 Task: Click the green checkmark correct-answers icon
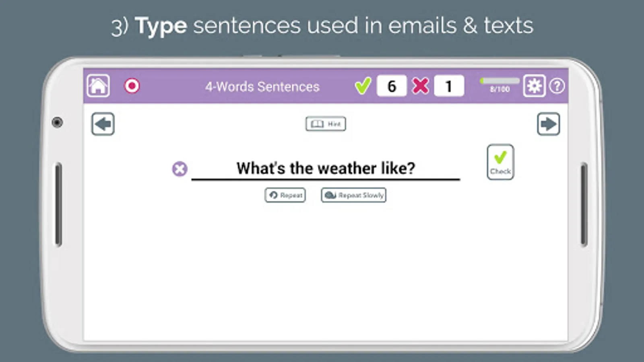[363, 85]
